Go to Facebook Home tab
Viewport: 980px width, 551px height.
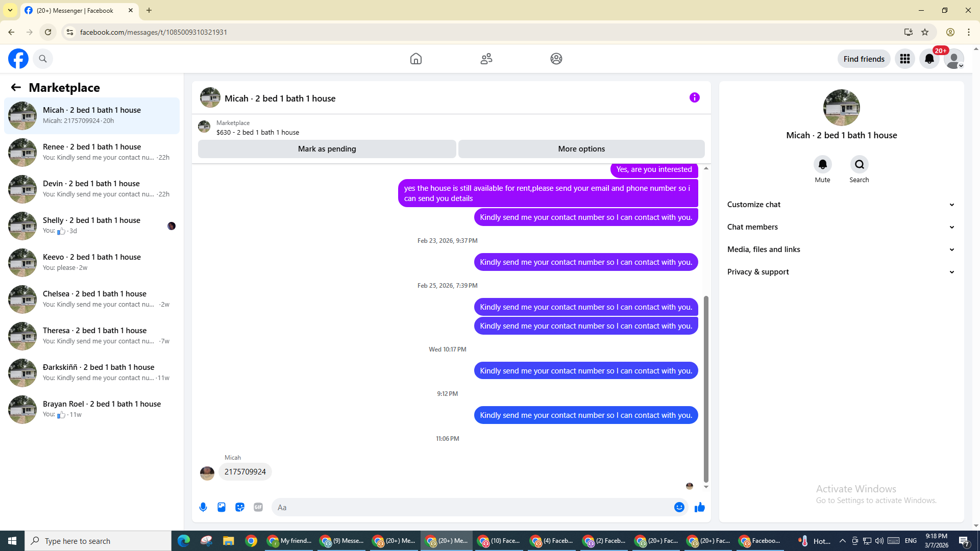416,59
